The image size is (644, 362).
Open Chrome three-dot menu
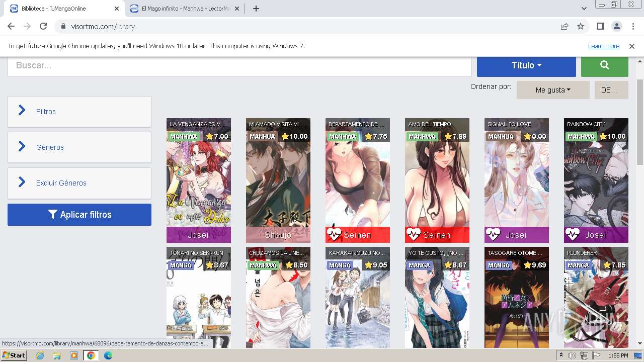pyautogui.click(x=632, y=27)
